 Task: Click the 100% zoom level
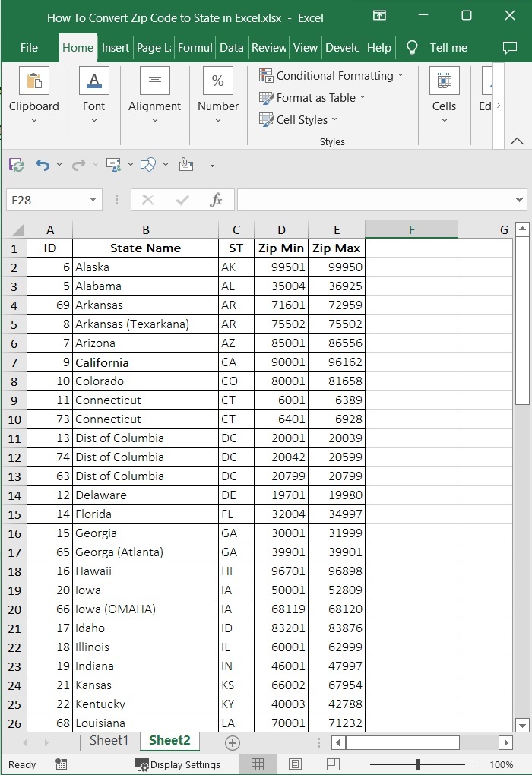[x=502, y=764]
